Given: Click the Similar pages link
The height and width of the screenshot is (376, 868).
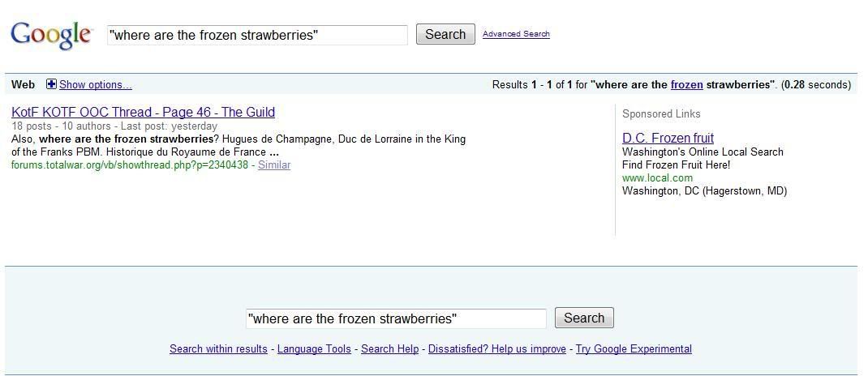Looking at the screenshot, I should 274,164.
